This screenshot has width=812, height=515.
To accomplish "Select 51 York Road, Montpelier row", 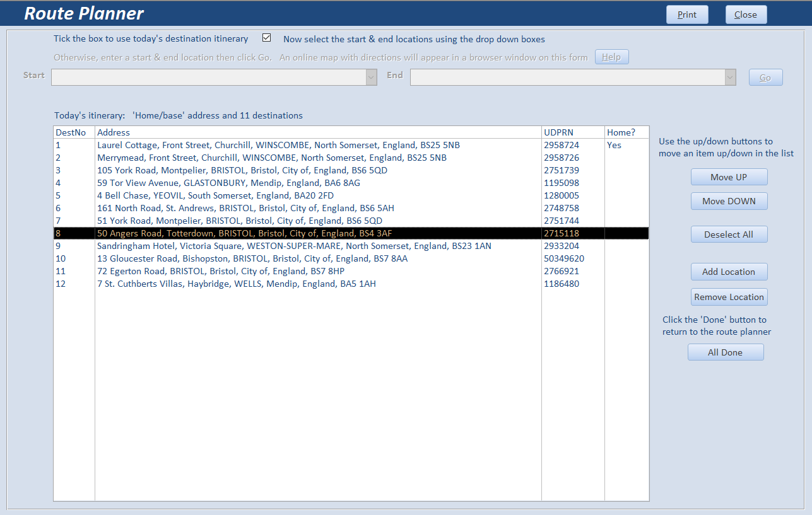I will [x=351, y=221].
